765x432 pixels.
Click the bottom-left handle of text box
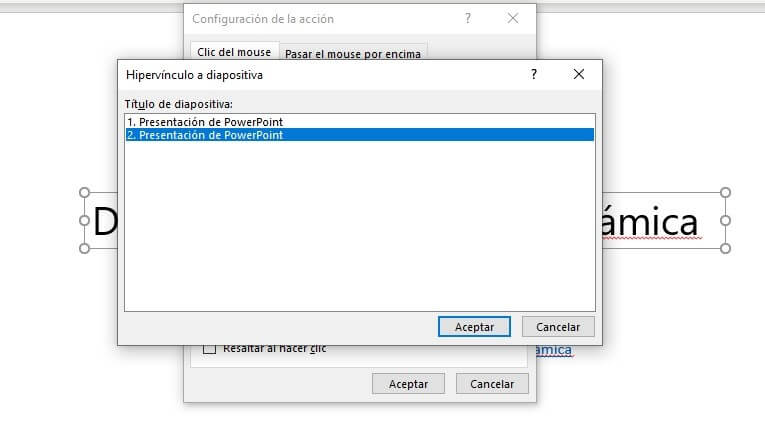click(x=84, y=248)
